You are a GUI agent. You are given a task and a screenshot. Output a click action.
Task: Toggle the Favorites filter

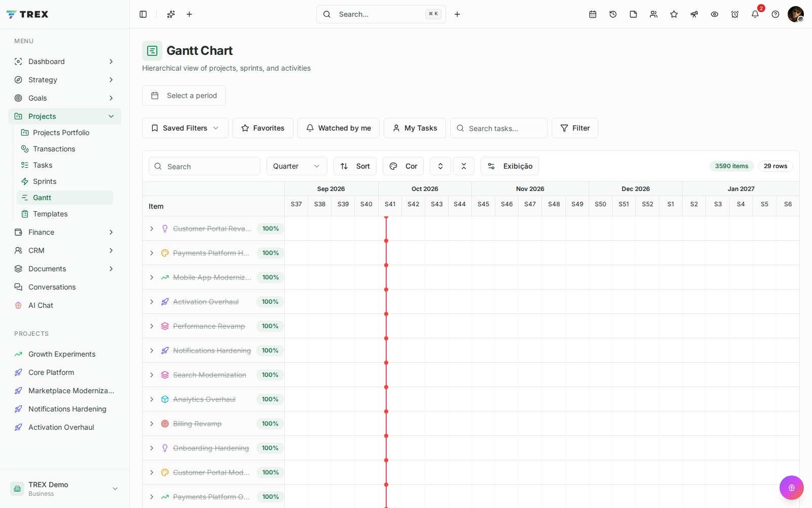263,128
